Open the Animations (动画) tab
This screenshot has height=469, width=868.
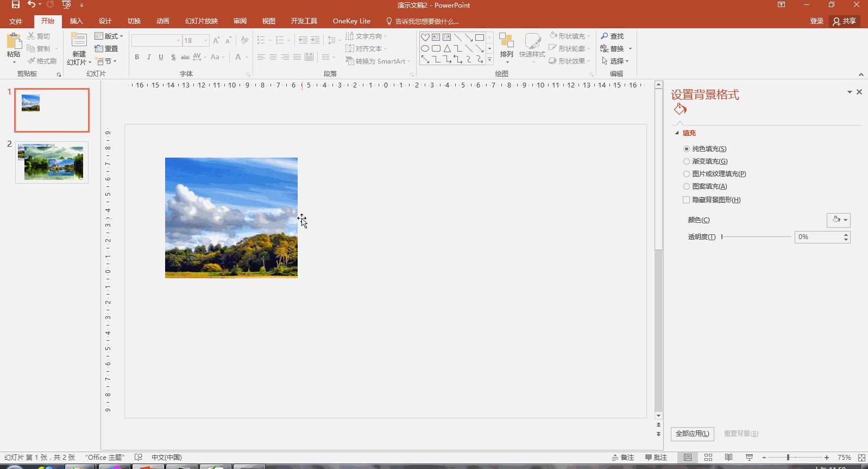click(x=162, y=21)
